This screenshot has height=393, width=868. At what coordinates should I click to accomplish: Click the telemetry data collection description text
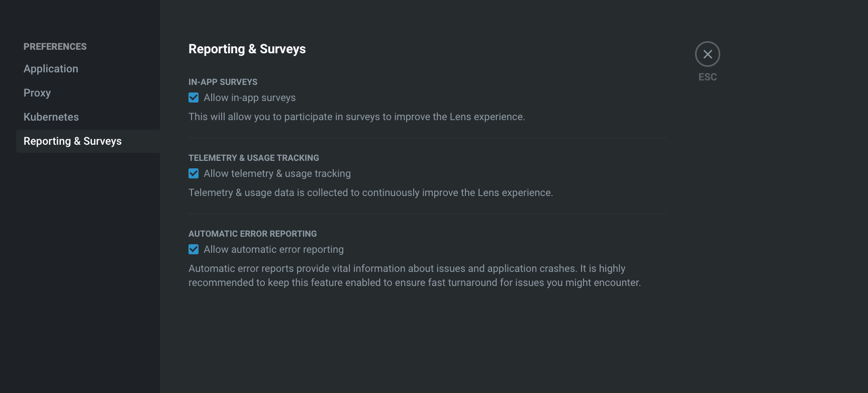[x=370, y=192]
